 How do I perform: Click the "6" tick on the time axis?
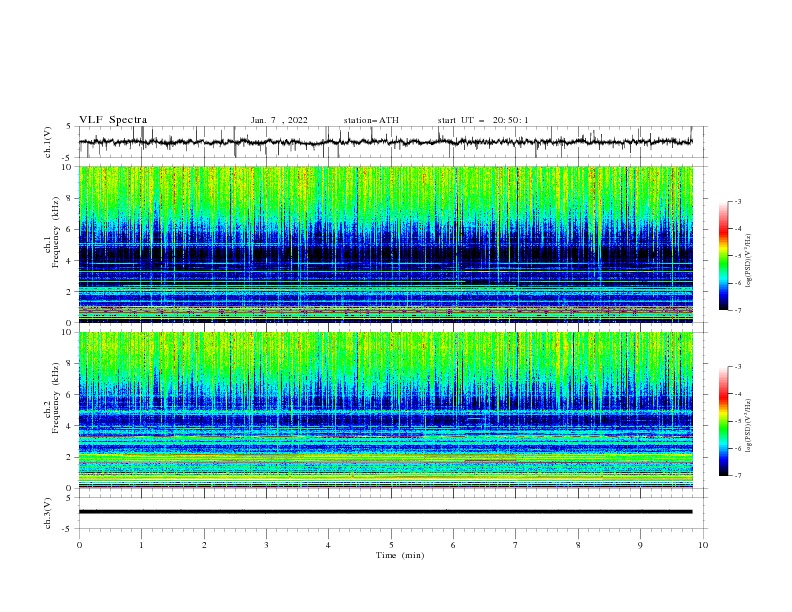point(453,545)
